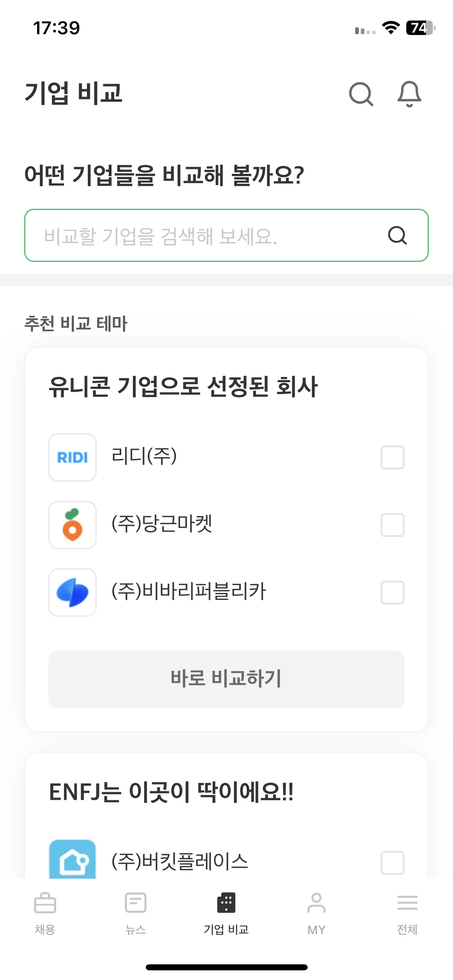Tap magnifier icon inside search field

coord(397,235)
